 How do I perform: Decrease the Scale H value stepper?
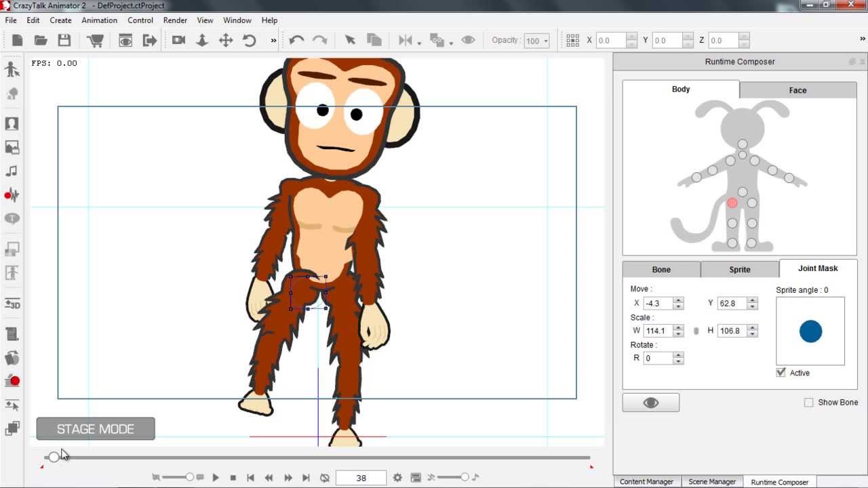tap(752, 334)
